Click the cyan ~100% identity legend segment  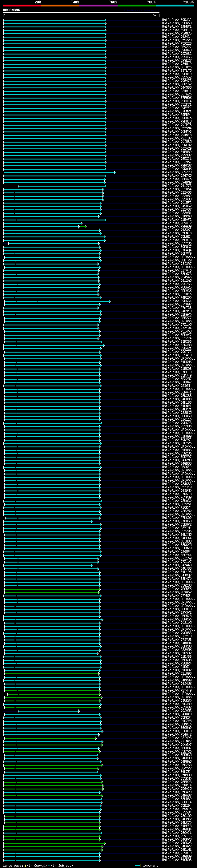[x=175, y=6]
